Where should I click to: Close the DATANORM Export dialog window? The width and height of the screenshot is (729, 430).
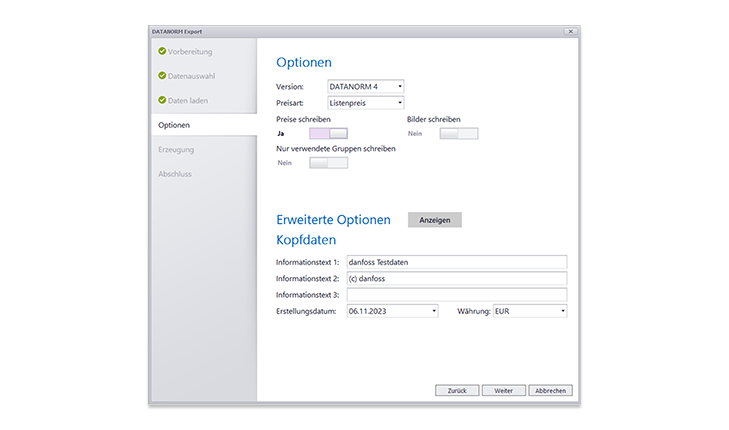(x=570, y=32)
